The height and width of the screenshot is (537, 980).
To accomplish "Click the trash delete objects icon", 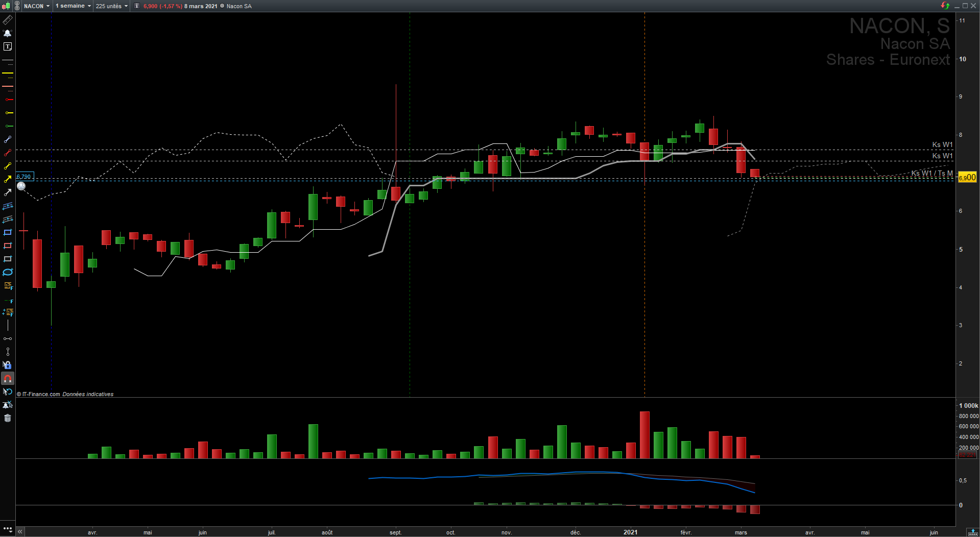I will coord(8,418).
